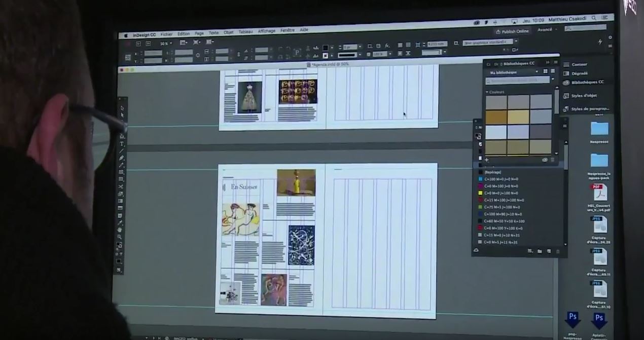Open the Styles d'objet panel
Image resolution: width=644 pixels, height=340 pixels.
pyautogui.click(x=584, y=95)
